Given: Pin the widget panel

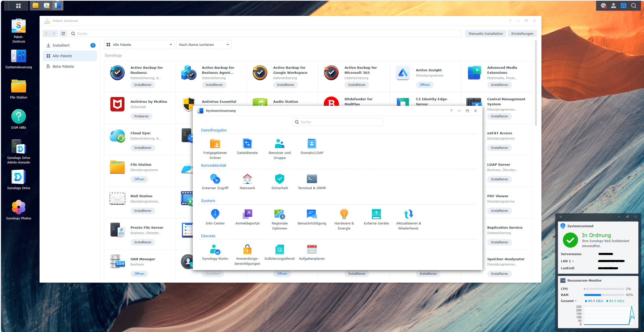Looking at the screenshot, I should pos(627,217).
